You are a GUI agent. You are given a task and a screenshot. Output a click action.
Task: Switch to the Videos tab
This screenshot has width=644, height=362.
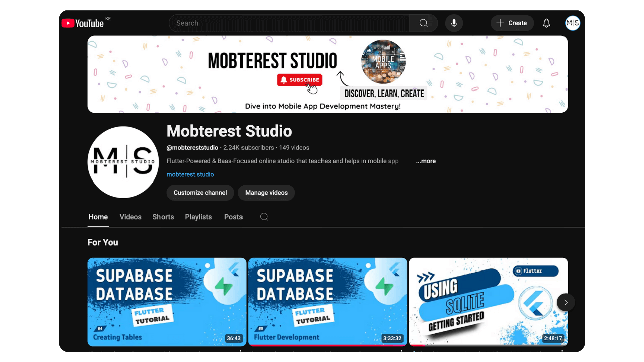(x=130, y=217)
